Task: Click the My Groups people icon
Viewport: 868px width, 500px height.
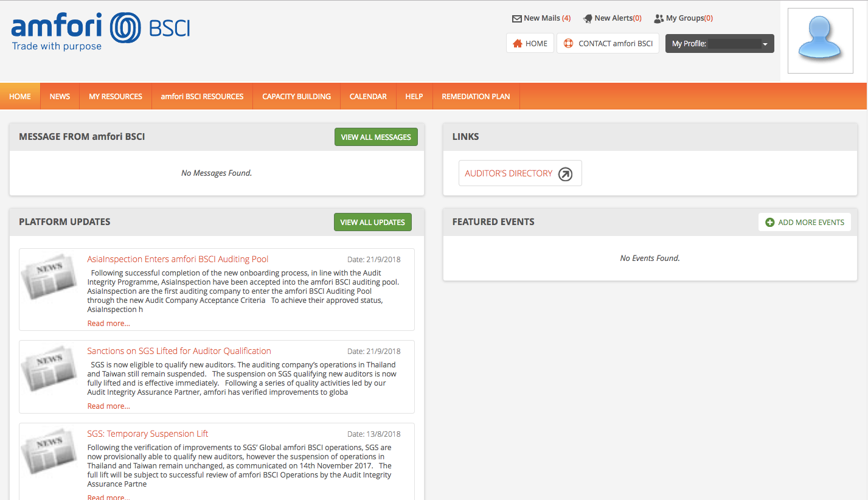Action: click(659, 18)
